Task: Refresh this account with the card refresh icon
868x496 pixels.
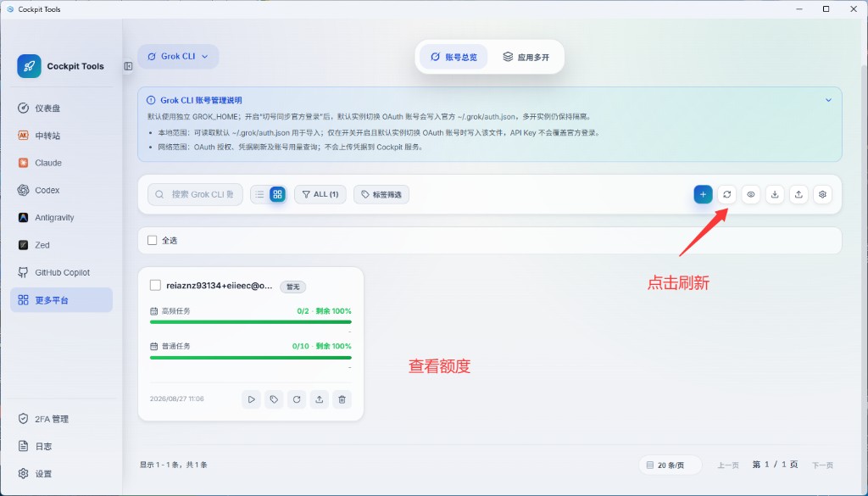Action: pos(297,399)
